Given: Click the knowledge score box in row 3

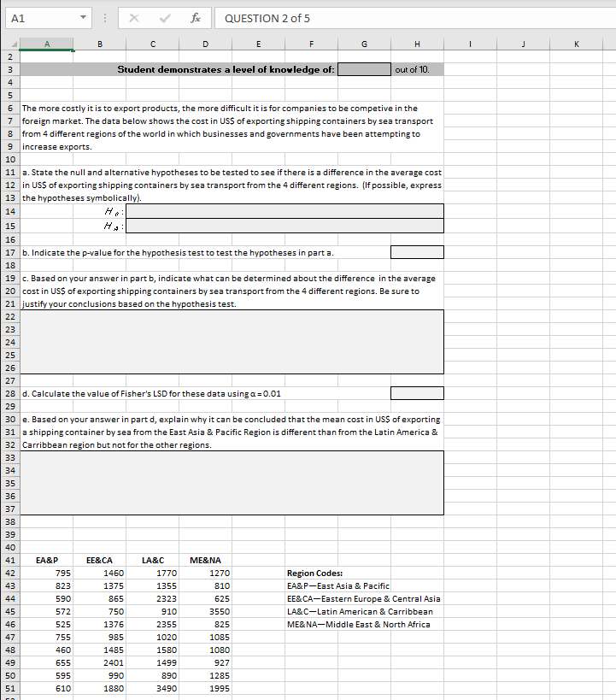Looking at the screenshot, I should (x=364, y=69).
